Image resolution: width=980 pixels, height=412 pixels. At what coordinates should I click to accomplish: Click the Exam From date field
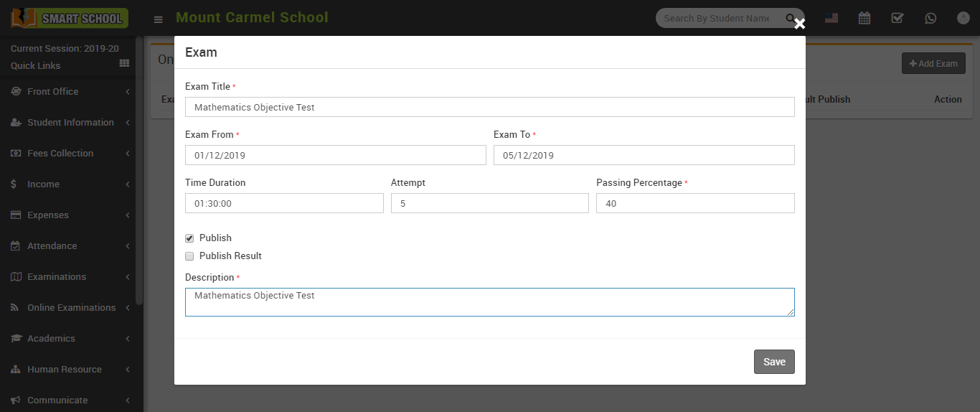tap(335, 155)
